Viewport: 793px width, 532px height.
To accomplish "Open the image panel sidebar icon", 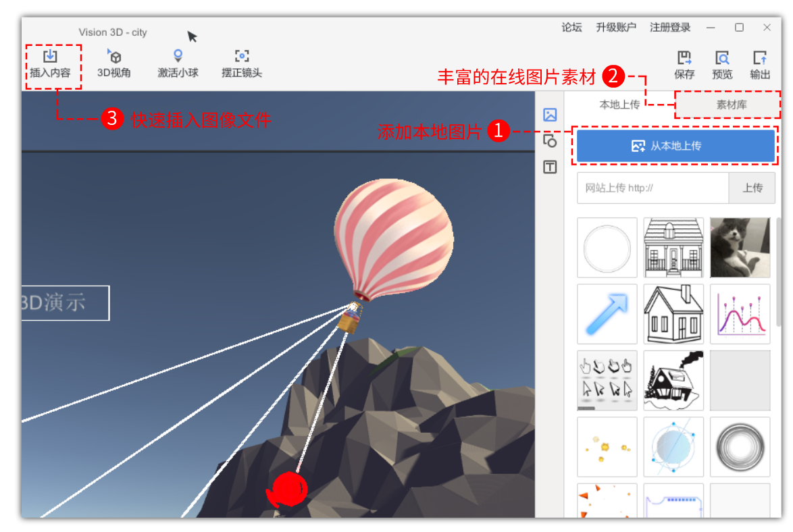I will 550,115.
